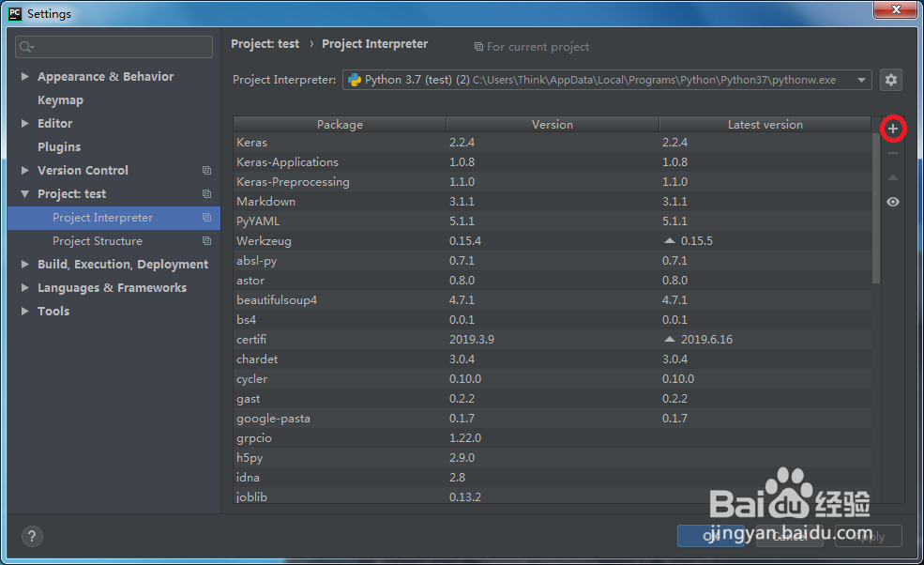The image size is (924, 565).
Task: Click the Version Control per-project icon
Action: coord(206,170)
